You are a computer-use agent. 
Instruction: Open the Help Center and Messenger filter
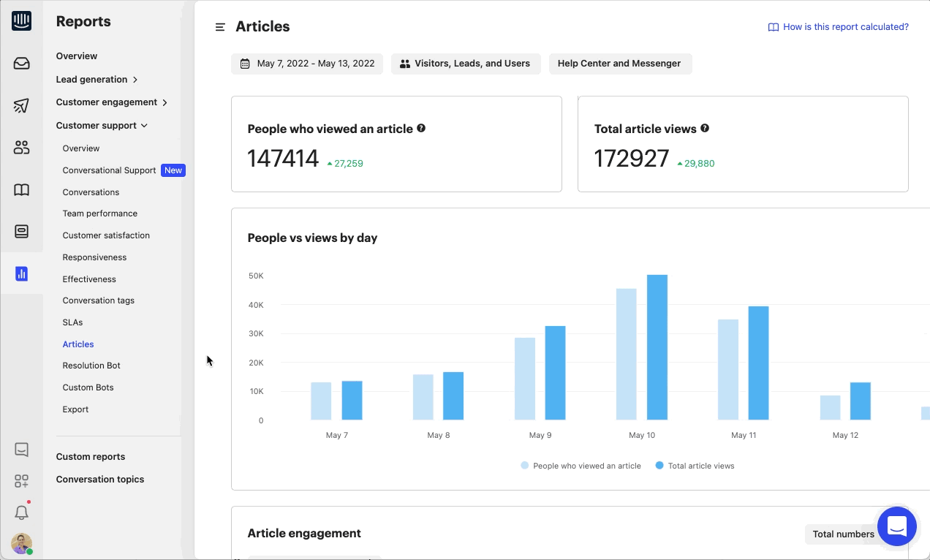(620, 64)
